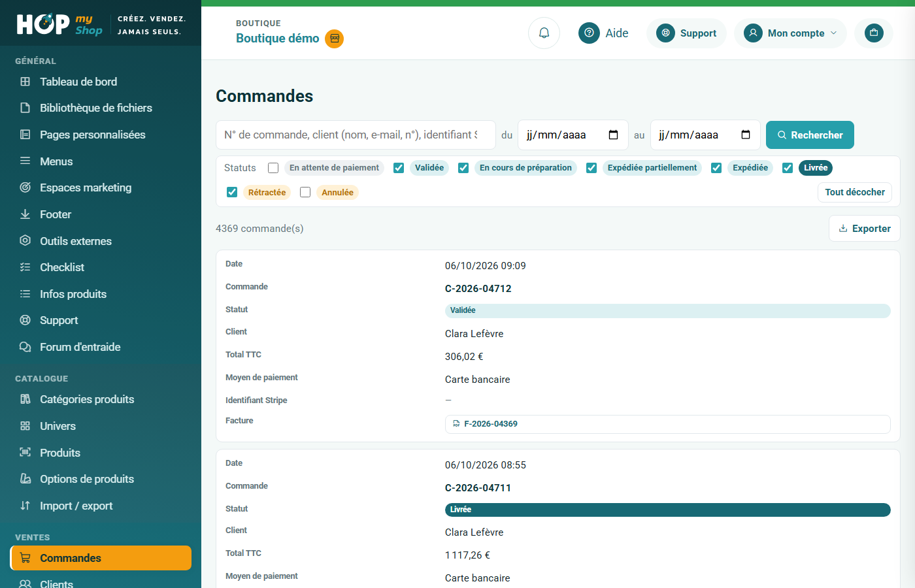Click order number C-2026-04712

click(x=478, y=289)
